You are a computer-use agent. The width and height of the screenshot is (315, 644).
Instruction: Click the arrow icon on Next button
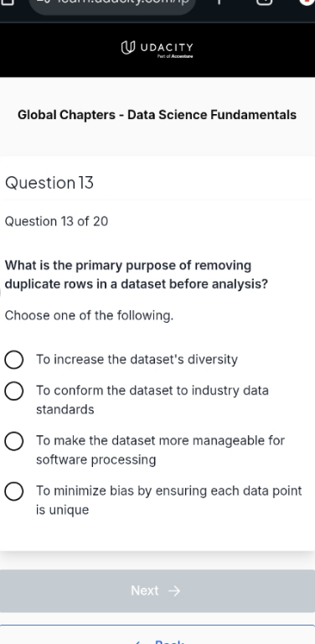[174, 590]
